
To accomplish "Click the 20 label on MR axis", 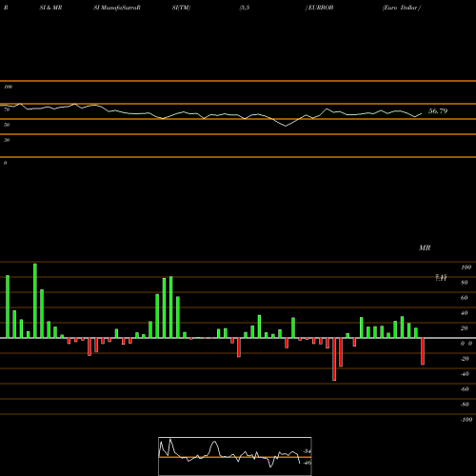I will coord(465,328).
